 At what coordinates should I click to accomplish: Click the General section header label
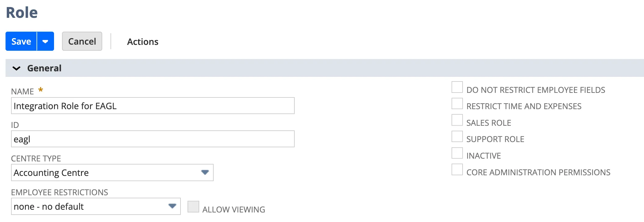coord(44,68)
